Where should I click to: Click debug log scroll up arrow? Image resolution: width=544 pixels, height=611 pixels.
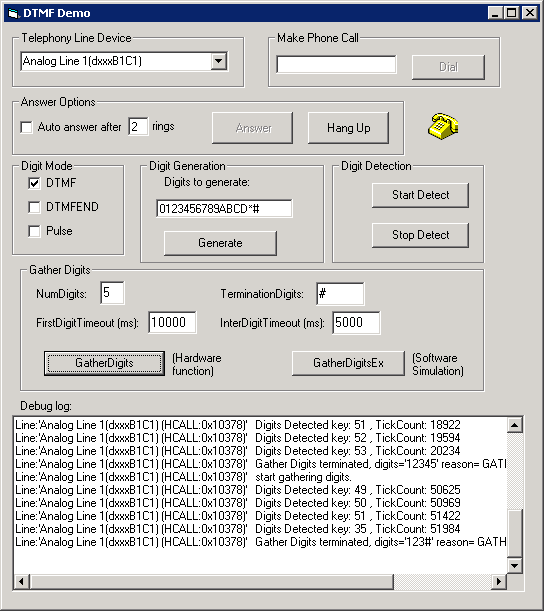514,425
